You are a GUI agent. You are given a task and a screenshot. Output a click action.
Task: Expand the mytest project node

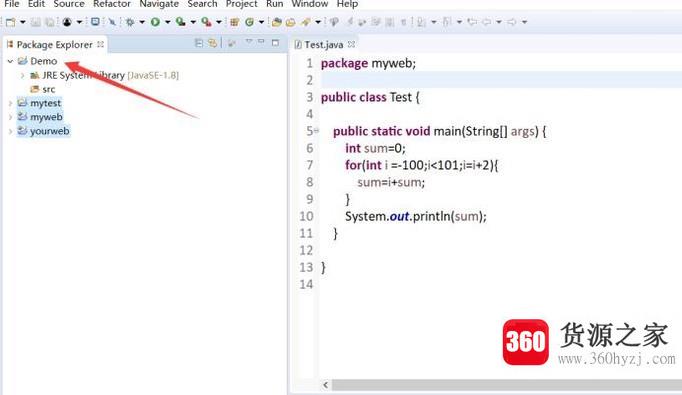(10, 103)
